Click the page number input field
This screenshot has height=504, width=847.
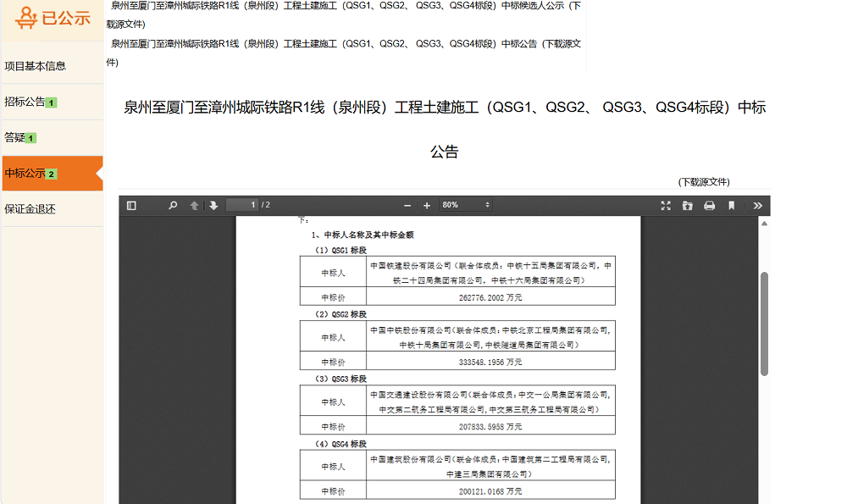pyautogui.click(x=242, y=205)
